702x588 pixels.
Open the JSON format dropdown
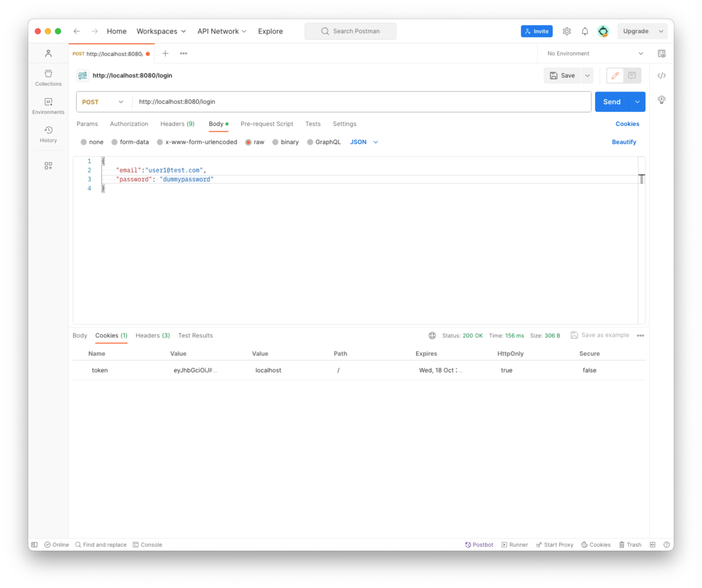click(x=364, y=142)
